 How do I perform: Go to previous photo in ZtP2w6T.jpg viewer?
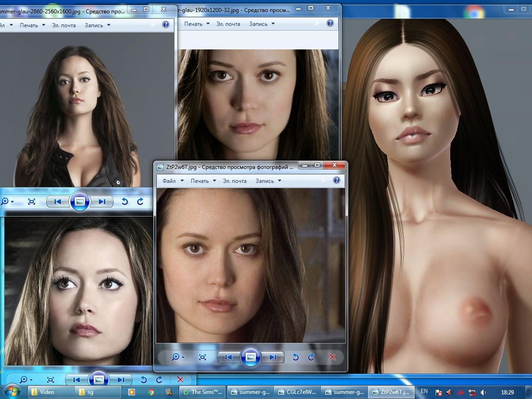pos(228,357)
